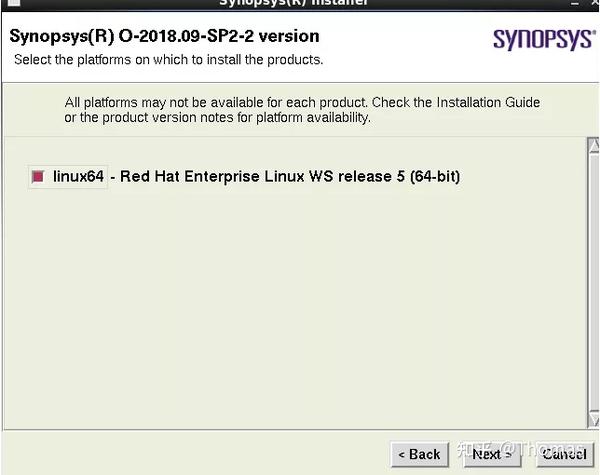
Task: Click the 'Select the platforms' instruction text
Action: point(168,60)
